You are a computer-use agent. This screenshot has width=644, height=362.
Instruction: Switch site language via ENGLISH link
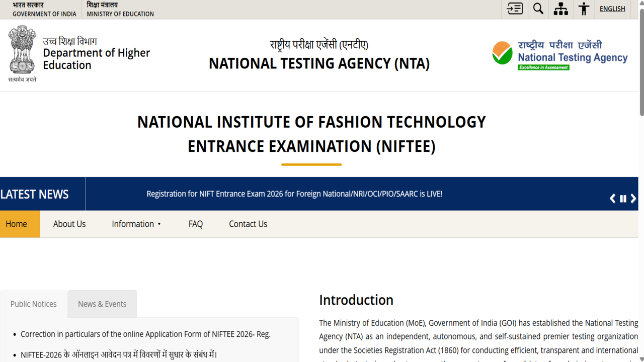coord(612,9)
